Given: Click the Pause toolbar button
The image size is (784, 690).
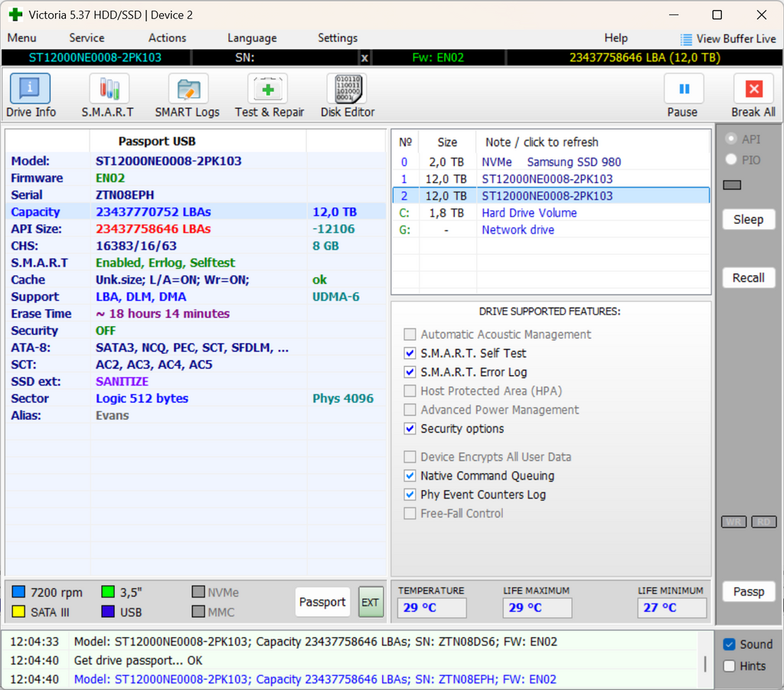Looking at the screenshot, I should (683, 96).
